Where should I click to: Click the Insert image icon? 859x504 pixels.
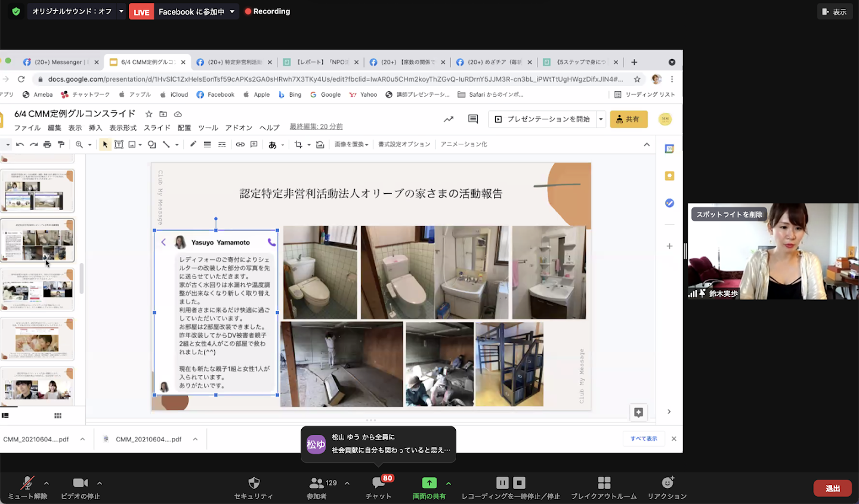pyautogui.click(x=132, y=144)
